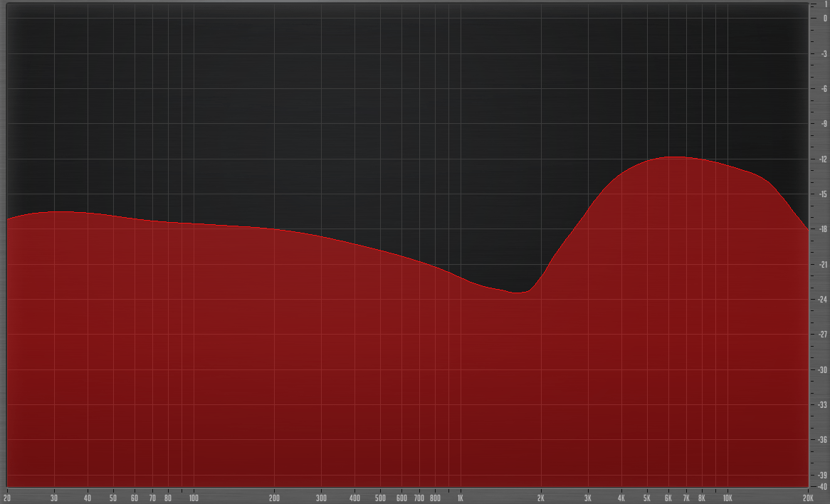Viewport: 830px width, 504px height.
Task: Click the 200 Hz frequency label
Action: click(x=274, y=498)
